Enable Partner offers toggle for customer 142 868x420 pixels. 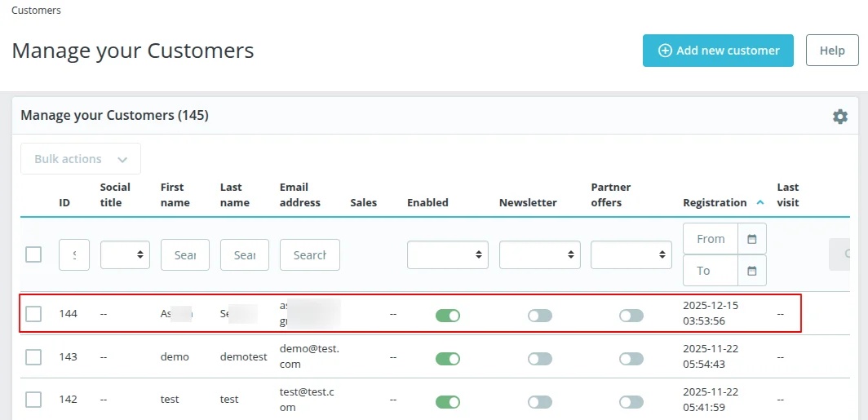tap(631, 401)
